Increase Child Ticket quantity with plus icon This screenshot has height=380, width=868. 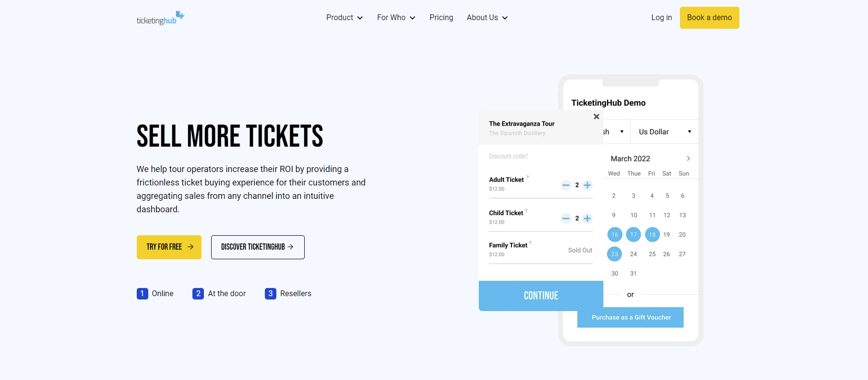click(x=587, y=219)
